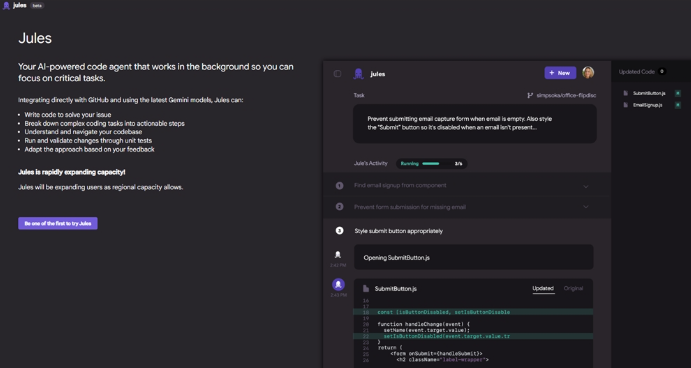Expand 'Find email signup from component' chevron
This screenshot has width=691, height=368.
tap(586, 186)
